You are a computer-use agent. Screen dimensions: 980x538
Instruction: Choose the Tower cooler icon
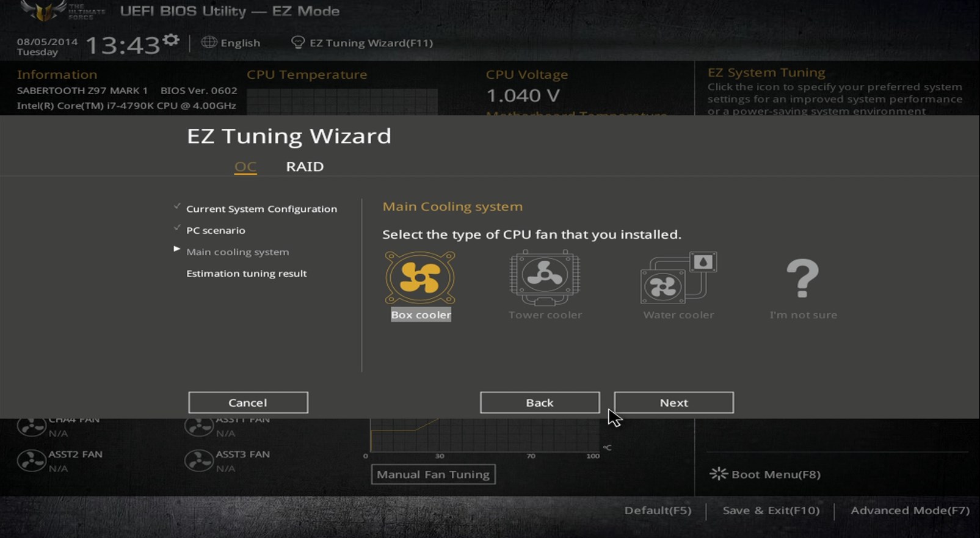pos(545,278)
